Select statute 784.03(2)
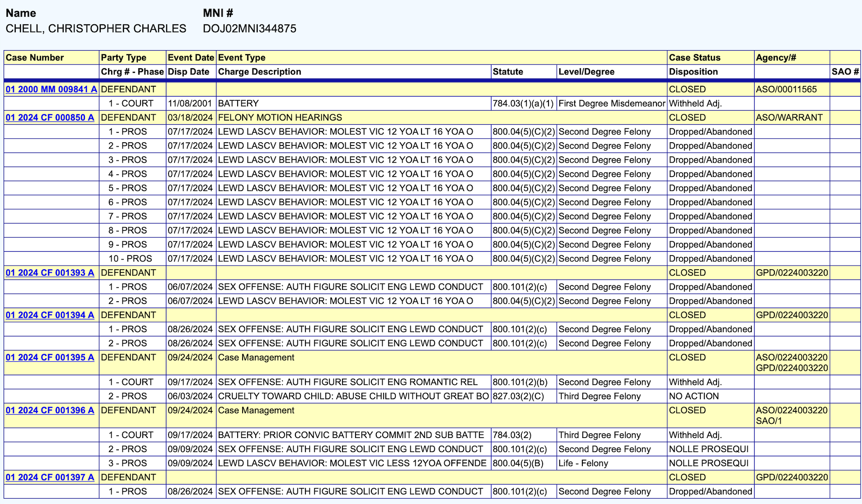The width and height of the screenshot is (862, 504). 512,435
